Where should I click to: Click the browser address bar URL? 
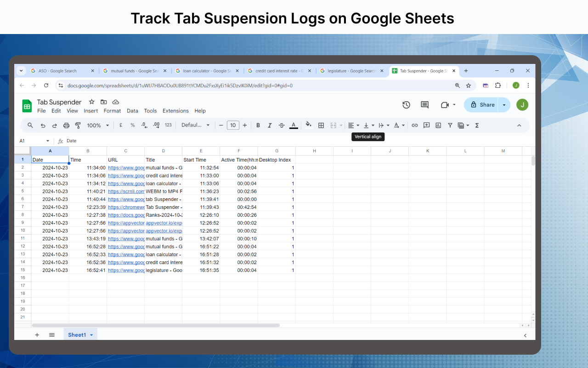(180, 86)
